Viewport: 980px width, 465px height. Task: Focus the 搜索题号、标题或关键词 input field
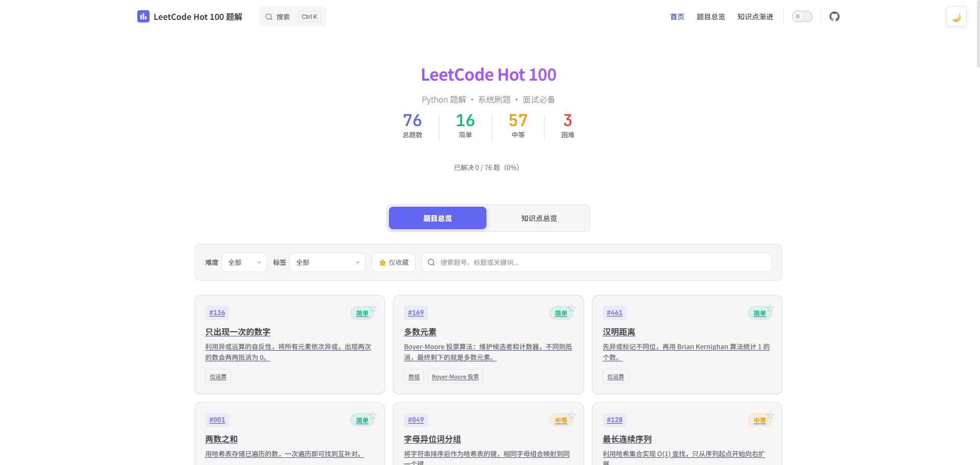(596, 262)
